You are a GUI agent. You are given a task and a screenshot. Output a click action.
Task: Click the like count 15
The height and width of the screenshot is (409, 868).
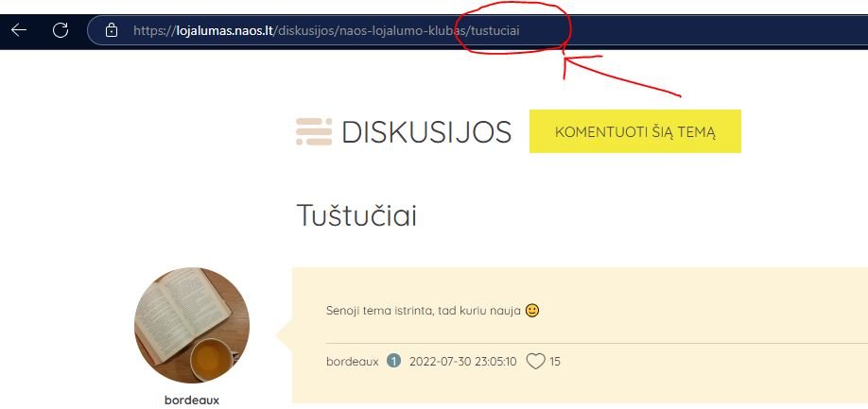(555, 362)
